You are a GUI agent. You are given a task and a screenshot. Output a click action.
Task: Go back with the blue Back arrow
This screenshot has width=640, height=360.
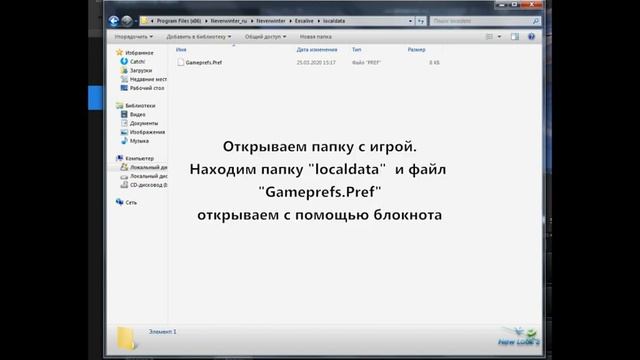point(114,21)
